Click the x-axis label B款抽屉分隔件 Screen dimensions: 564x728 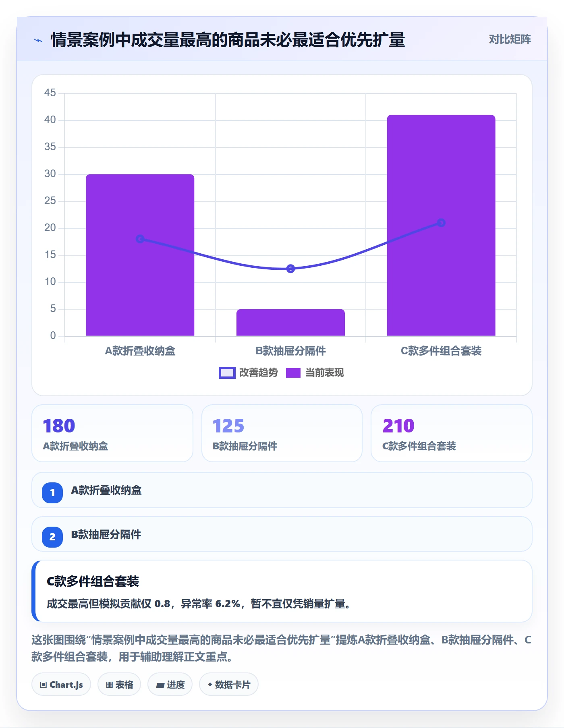pyautogui.click(x=290, y=351)
